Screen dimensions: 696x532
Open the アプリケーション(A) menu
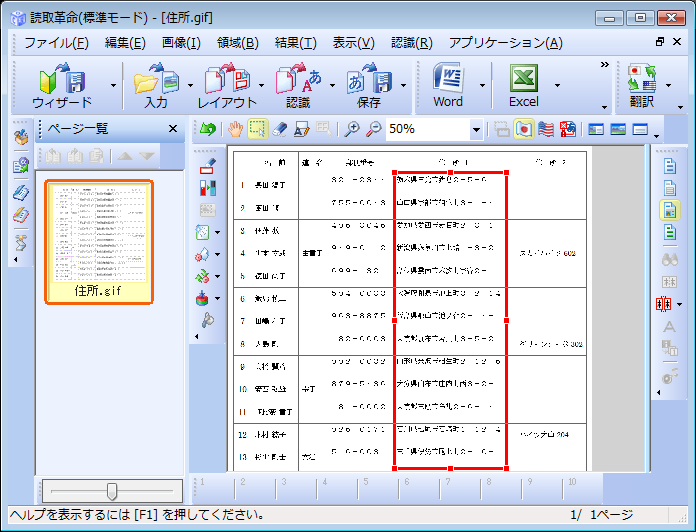[505, 43]
